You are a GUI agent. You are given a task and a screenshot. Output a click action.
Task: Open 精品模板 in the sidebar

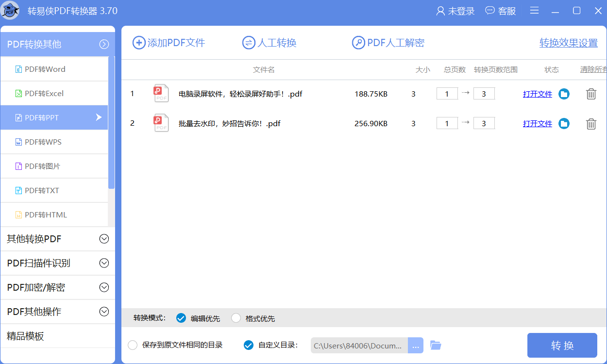coord(58,336)
